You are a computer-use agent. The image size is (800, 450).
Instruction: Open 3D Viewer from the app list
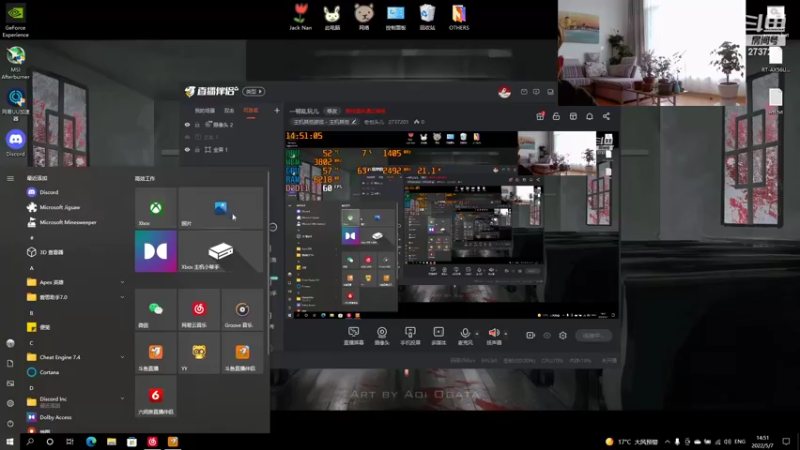tap(76, 252)
